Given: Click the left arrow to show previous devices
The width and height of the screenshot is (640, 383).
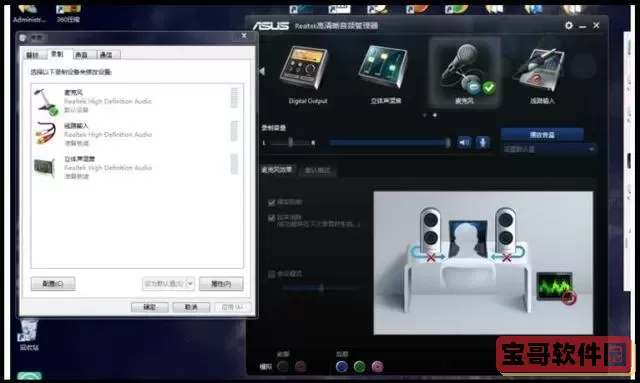Looking at the screenshot, I should pos(262,71).
